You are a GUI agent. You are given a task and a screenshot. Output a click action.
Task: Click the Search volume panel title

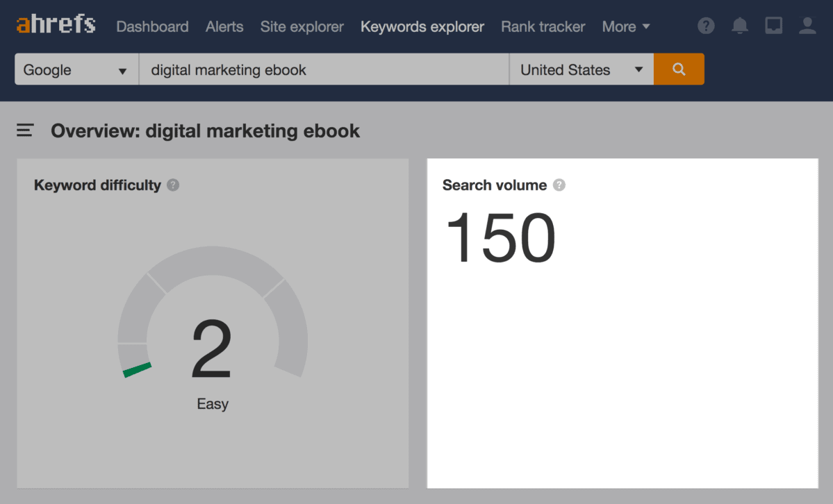coord(495,185)
